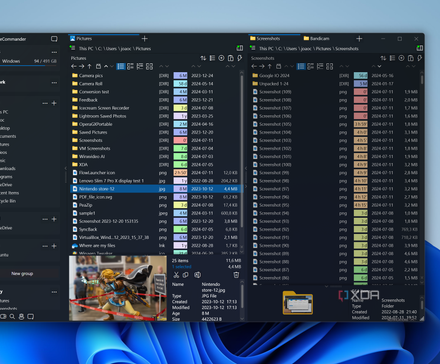Viewport: 440px width, 364px height.
Task: Switch Screenshots pane to details list view
Action: tap(301, 67)
